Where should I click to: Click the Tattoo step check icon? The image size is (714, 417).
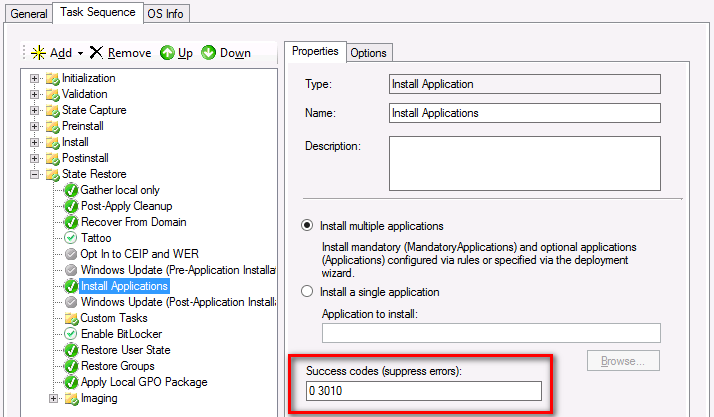click(71, 238)
